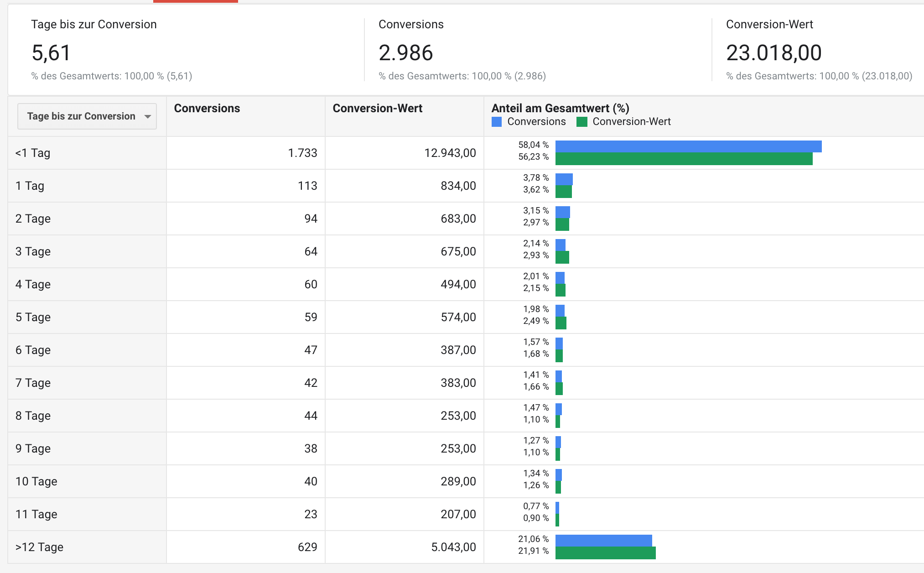Click the conversion value cell 12.943,00
Viewport: 924px width, 573px height.
coord(450,153)
